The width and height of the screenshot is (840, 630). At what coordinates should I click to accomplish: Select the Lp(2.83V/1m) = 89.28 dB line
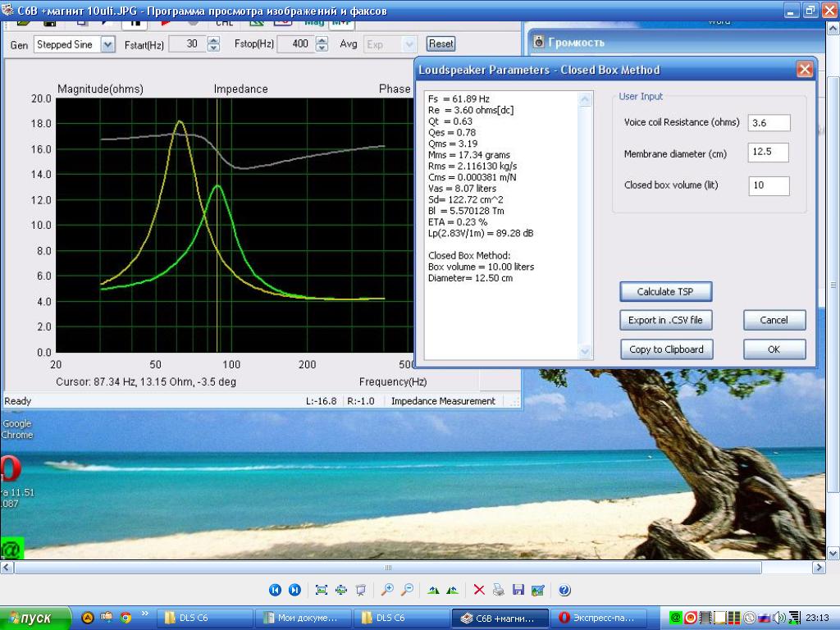(x=481, y=234)
